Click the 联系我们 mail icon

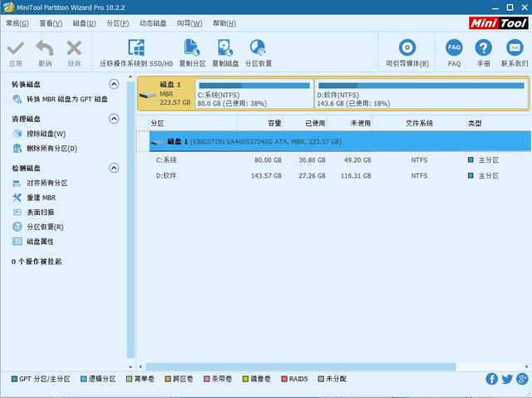click(x=514, y=49)
